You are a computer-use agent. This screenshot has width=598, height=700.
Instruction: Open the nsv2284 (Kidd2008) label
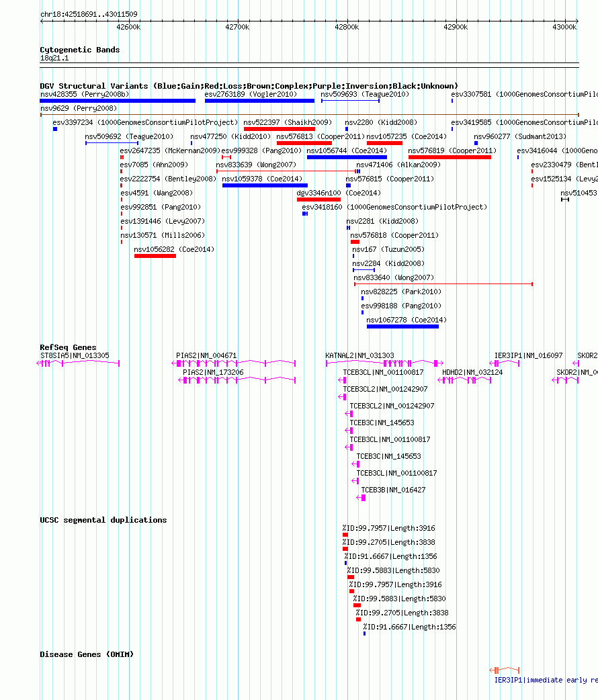click(388, 263)
